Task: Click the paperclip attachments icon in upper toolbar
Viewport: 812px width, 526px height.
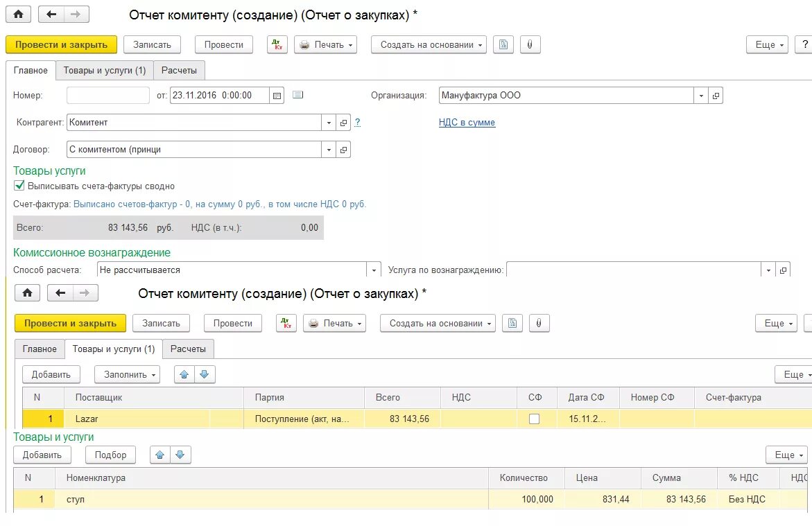Action: coord(530,44)
